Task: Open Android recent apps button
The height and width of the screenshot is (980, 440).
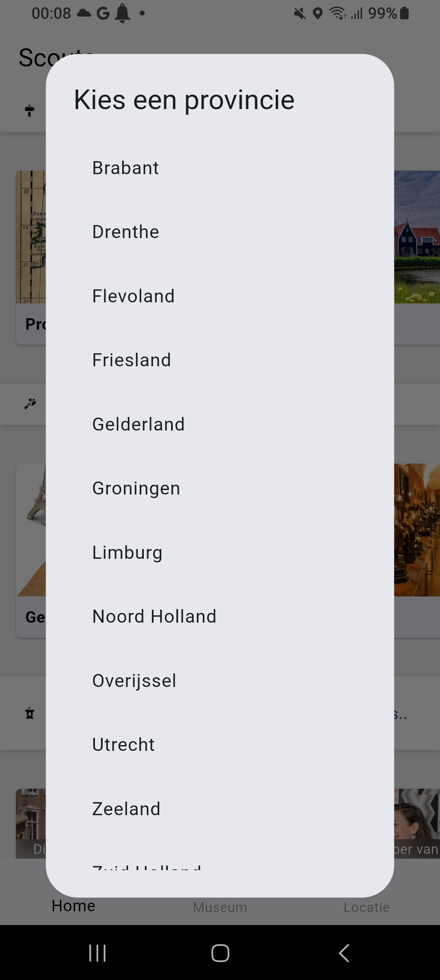Action: pyautogui.click(x=97, y=953)
